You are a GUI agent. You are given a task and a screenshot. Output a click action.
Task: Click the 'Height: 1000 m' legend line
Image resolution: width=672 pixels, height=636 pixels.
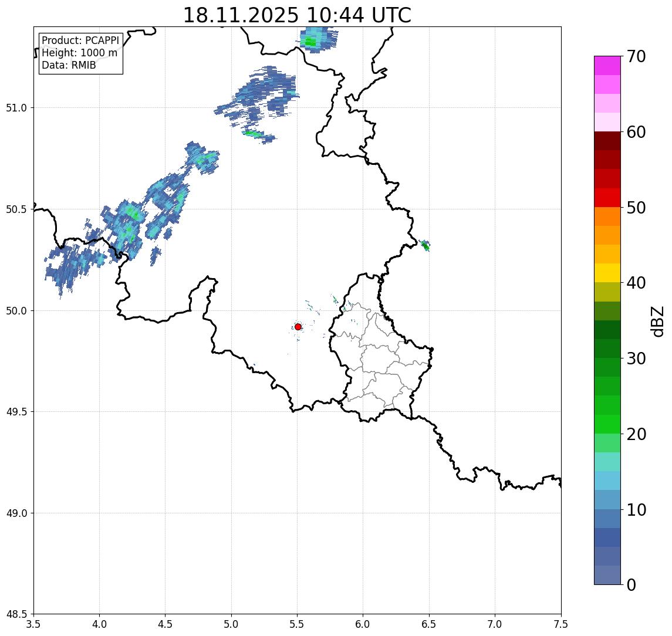(79, 53)
